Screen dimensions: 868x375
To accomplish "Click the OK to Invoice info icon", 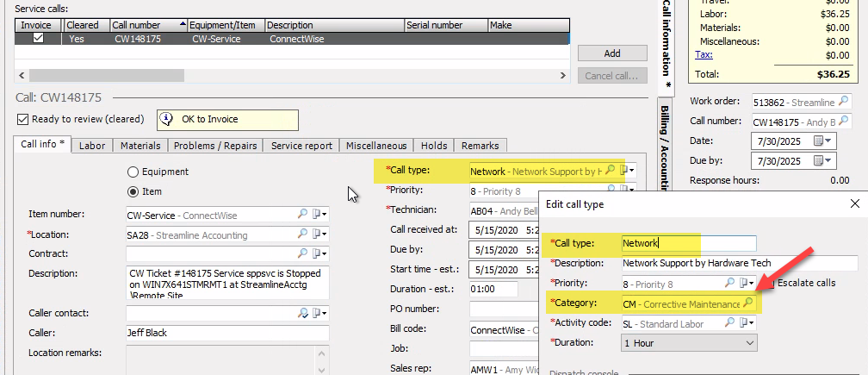I will (168, 120).
